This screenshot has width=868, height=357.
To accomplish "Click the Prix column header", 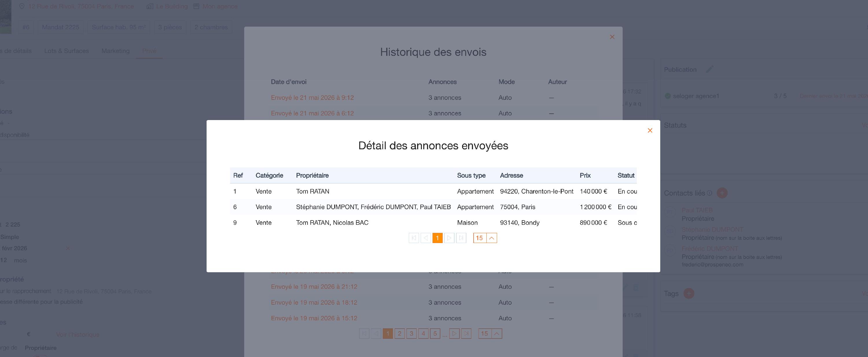I will click(x=585, y=176).
